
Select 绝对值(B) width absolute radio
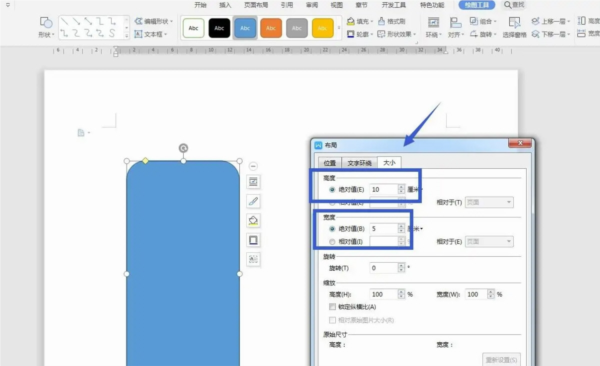pos(332,229)
